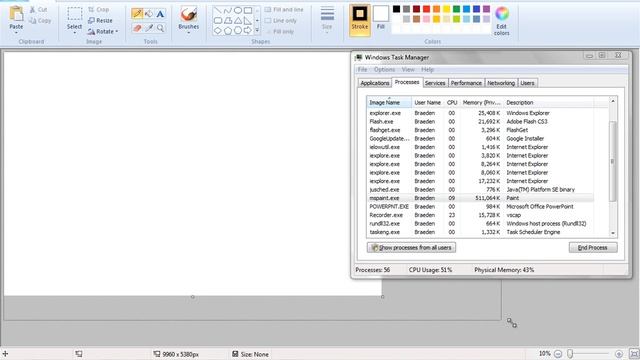The height and width of the screenshot is (360, 640).
Task: Choose the Pentagon shape
Action: point(228,31)
